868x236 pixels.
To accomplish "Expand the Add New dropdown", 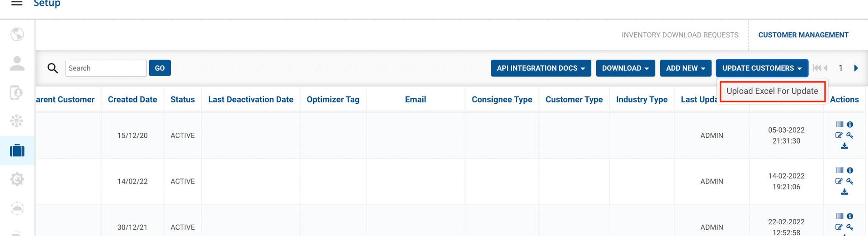I will coord(685,68).
